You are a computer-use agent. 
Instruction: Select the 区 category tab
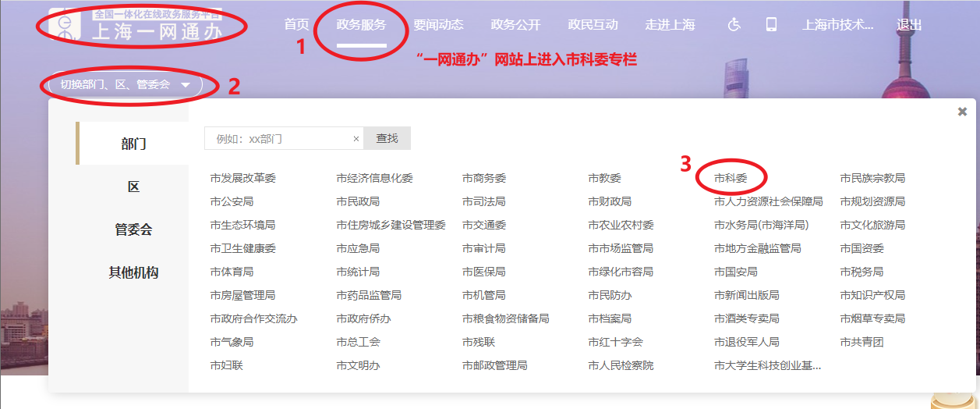point(133,187)
